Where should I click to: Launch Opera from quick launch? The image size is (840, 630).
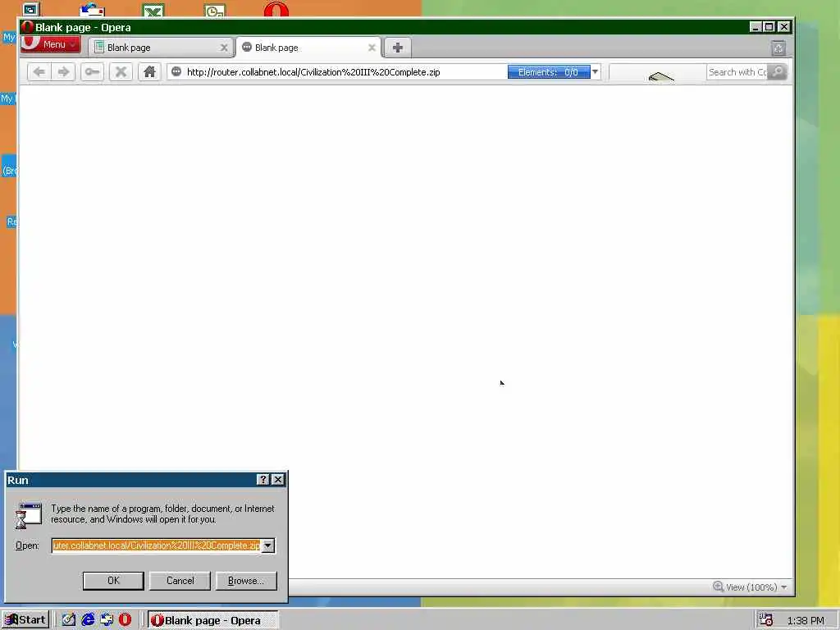[x=126, y=620]
